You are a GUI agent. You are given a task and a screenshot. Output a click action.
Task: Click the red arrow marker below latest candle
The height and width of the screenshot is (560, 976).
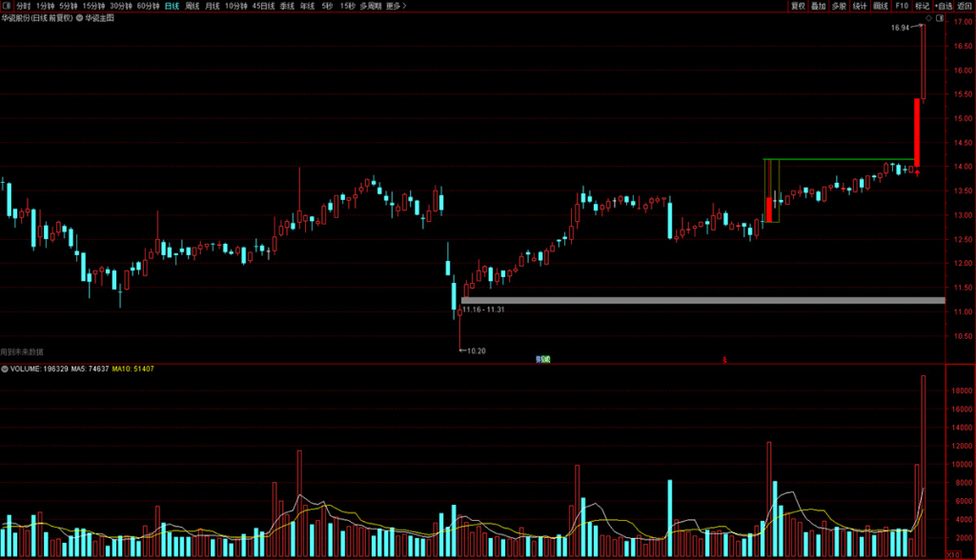pos(917,174)
